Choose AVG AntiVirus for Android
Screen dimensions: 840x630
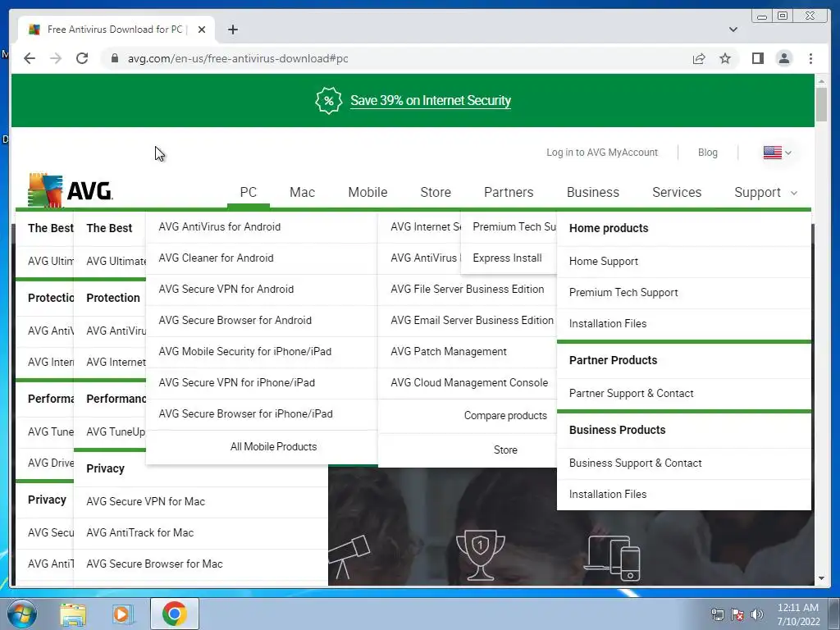coord(219,226)
